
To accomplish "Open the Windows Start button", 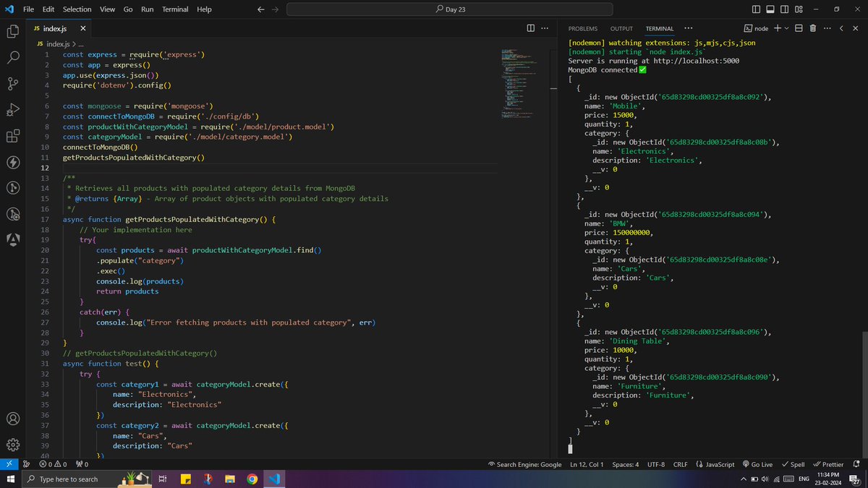I will pos(11,479).
